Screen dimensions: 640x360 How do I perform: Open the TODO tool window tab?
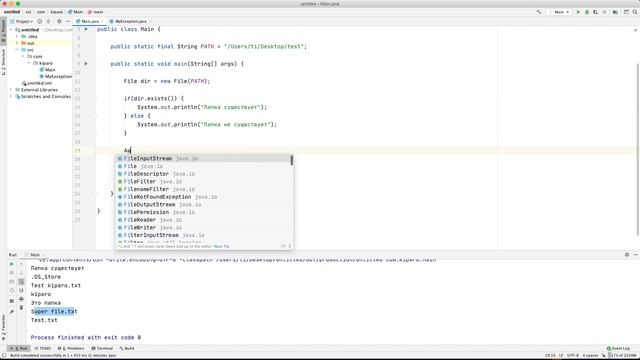42,348
